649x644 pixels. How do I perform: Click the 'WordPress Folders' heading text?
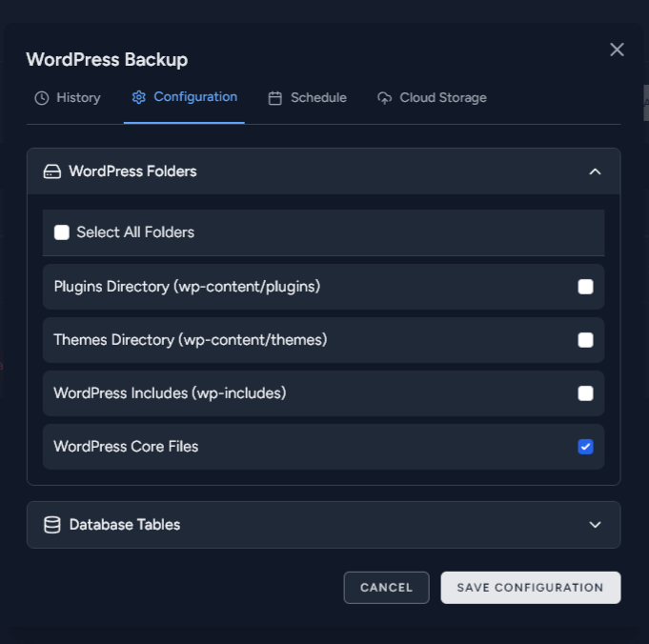[132, 171]
